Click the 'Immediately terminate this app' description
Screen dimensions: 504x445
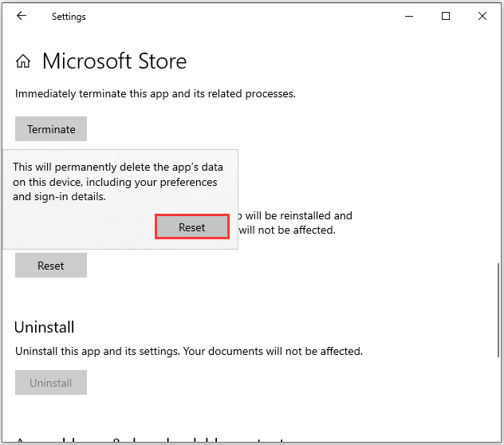coord(156,93)
